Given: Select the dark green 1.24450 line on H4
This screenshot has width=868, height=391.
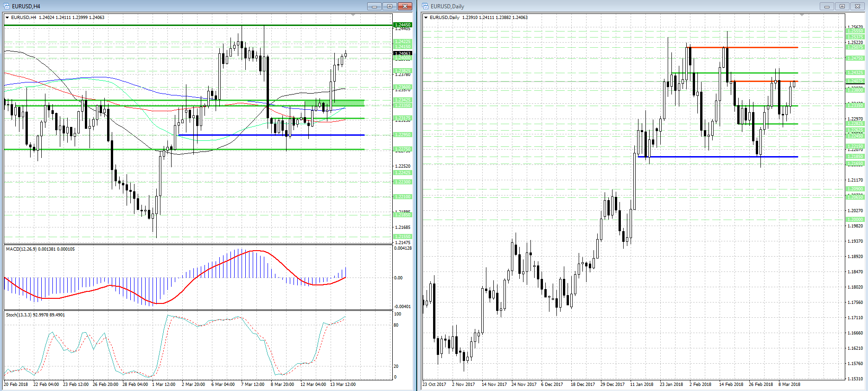Looking at the screenshot, I should tap(139, 25).
